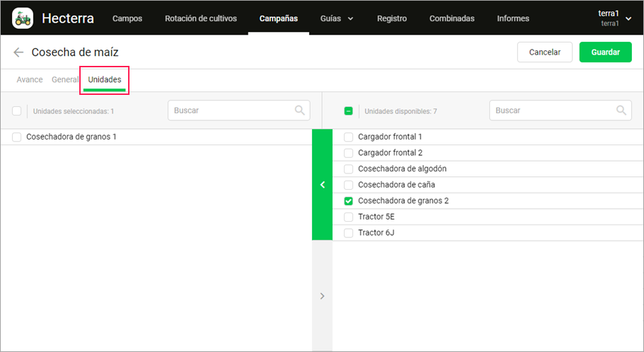Expand the Guías dropdown menu

[336, 18]
